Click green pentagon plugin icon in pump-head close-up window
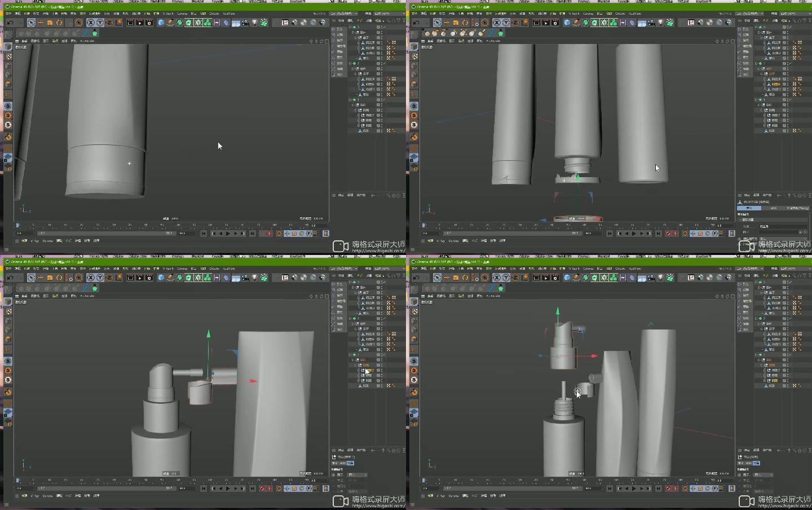The width and height of the screenshot is (812, 510). (95, 288)
